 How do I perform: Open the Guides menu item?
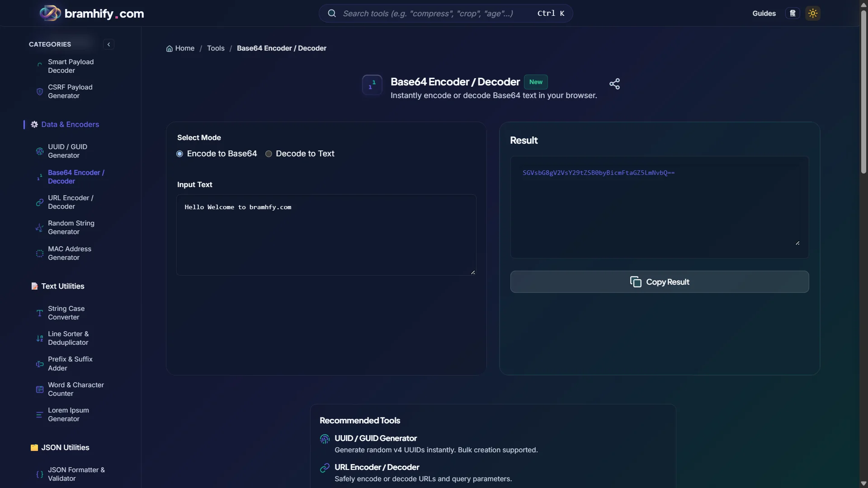tap(764, 13)
